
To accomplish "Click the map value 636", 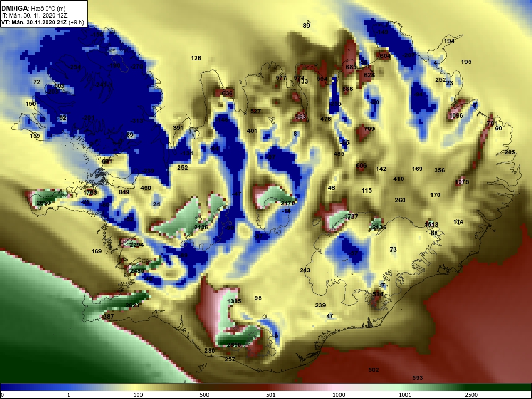I will tap(227, 93).
